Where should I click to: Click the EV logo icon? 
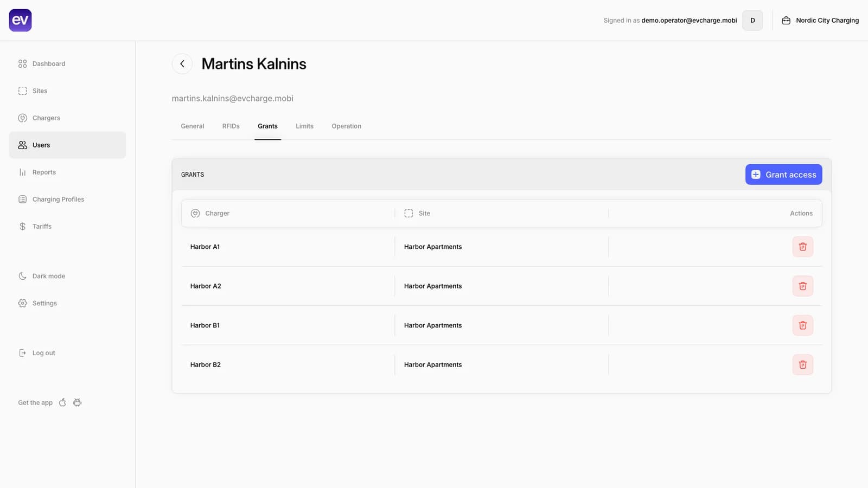pyautogui.click(x=20, y=20)
